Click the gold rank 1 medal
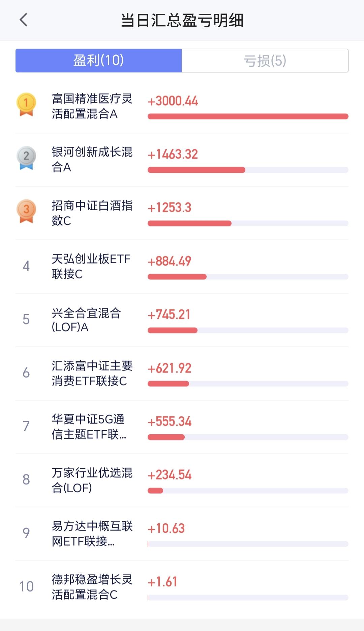364x631 pixels. click(x=26, y=105)
